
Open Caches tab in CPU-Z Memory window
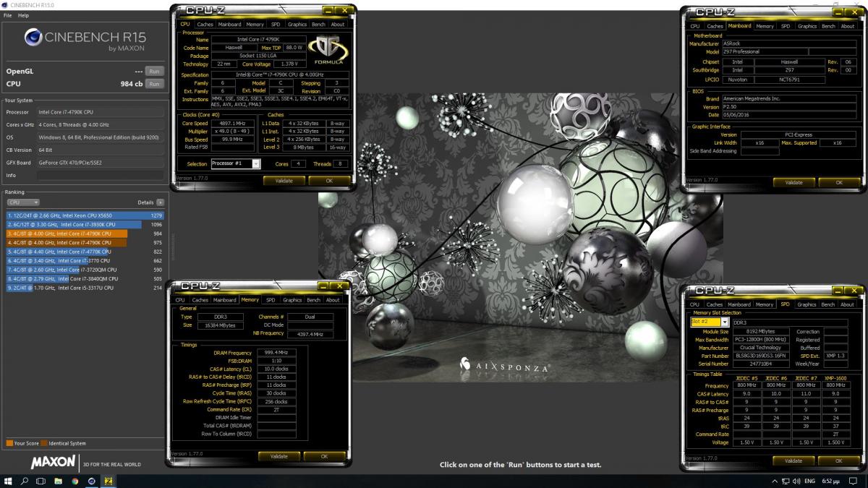coord(200,300)
